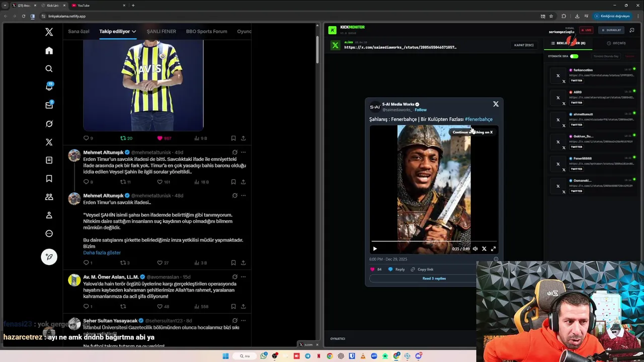Switch to the ŞANLI FENER tab

coord(161,31)
